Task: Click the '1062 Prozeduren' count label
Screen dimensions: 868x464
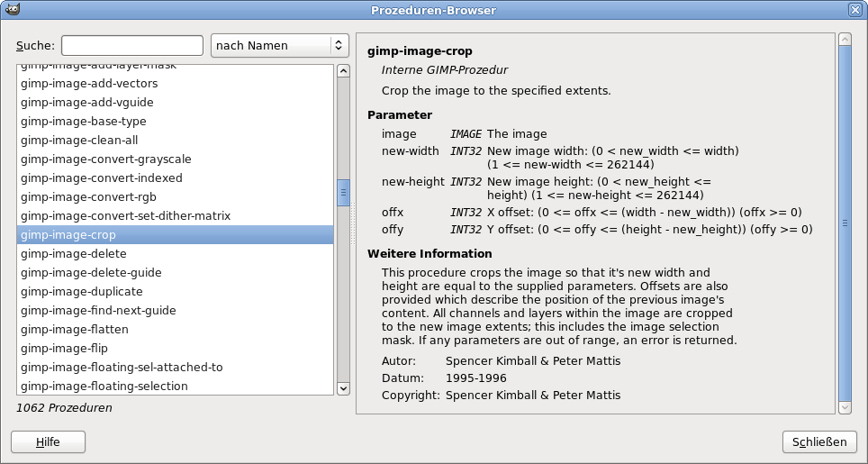Action: click(x=64, y=407)
